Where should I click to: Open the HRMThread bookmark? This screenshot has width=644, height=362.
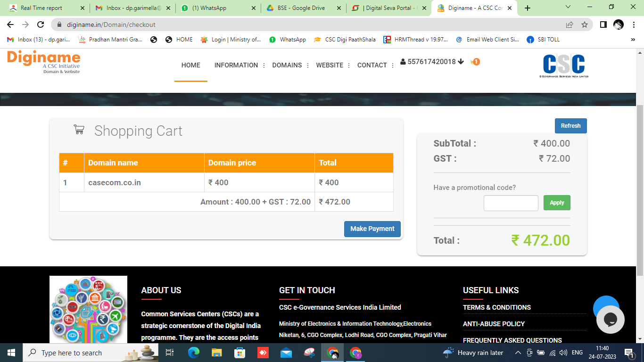[x=416, y=40]
